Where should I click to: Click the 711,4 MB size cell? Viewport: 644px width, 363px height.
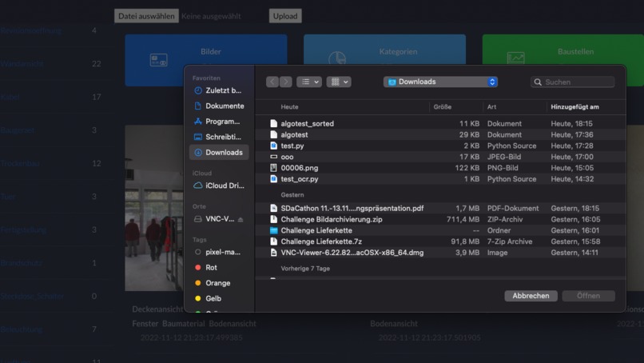pyautogui.click(x=463, y=219)
